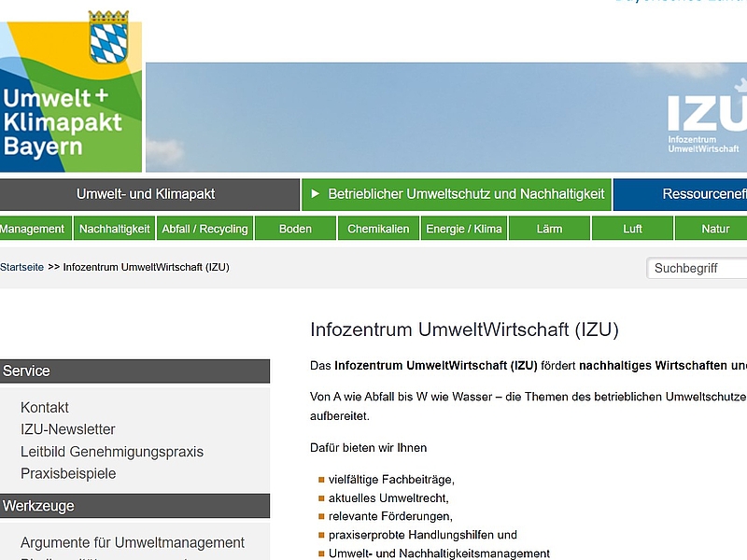Follow the Startseite breadcrumb link
The height and width of the screenshot is (560, 747).
click(21, 267)
